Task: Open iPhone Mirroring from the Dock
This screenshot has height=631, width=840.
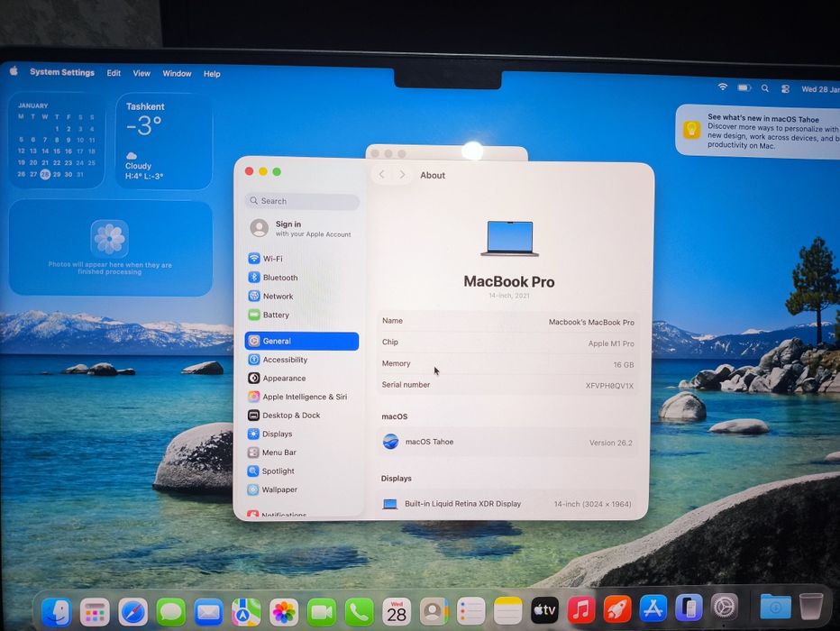Action: point(689,608)
